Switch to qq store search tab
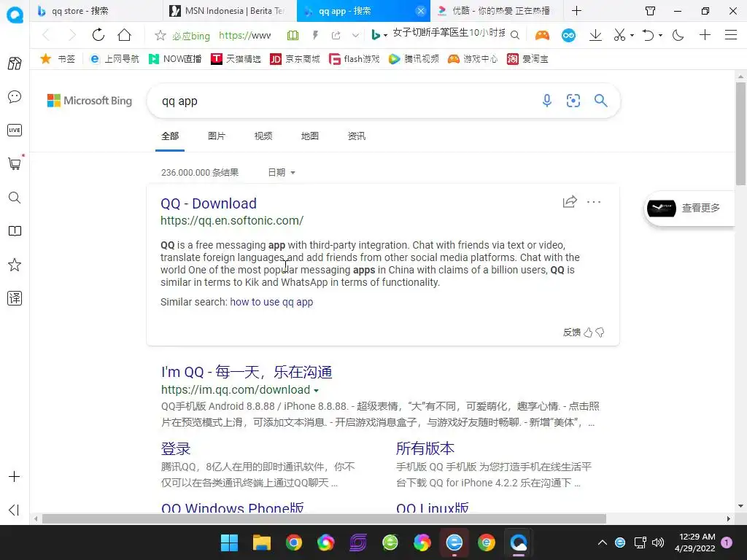Screen dimensions: 747x560 tap(98, 11)
